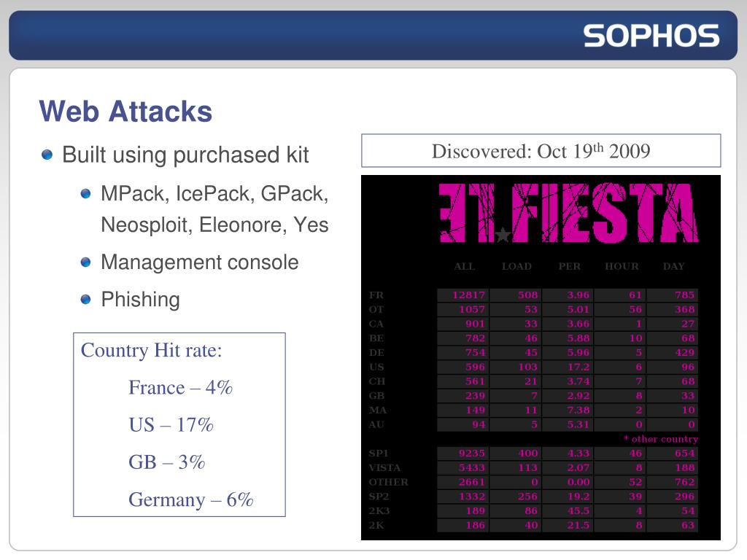Click the SP2 row label
747x560 pixels.
[x=379, y=496]
